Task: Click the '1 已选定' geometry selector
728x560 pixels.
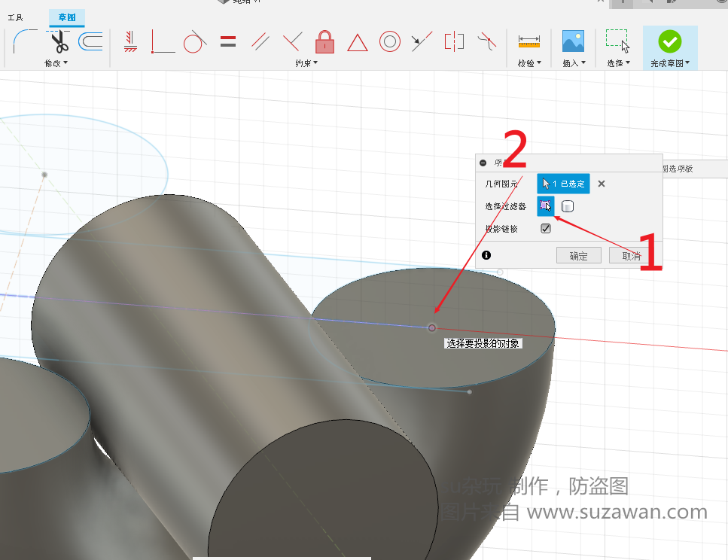Action: pos(563,184)
